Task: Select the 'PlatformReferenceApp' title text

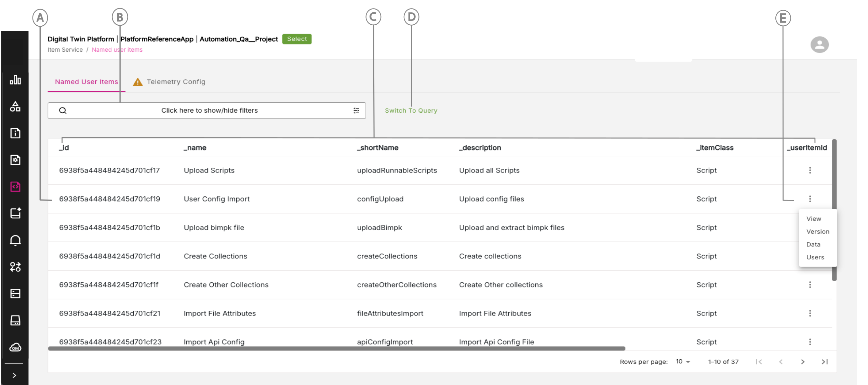Action: (157, 39)
